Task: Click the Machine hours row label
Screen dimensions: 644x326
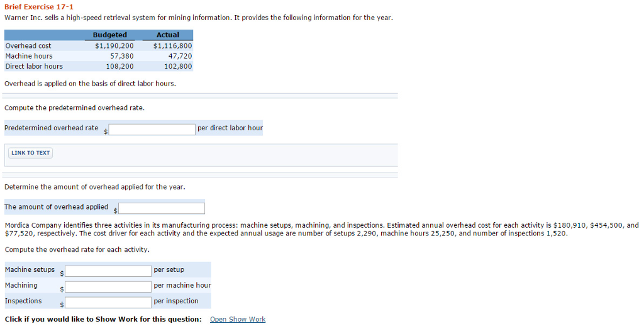Action: click(29, 56)
